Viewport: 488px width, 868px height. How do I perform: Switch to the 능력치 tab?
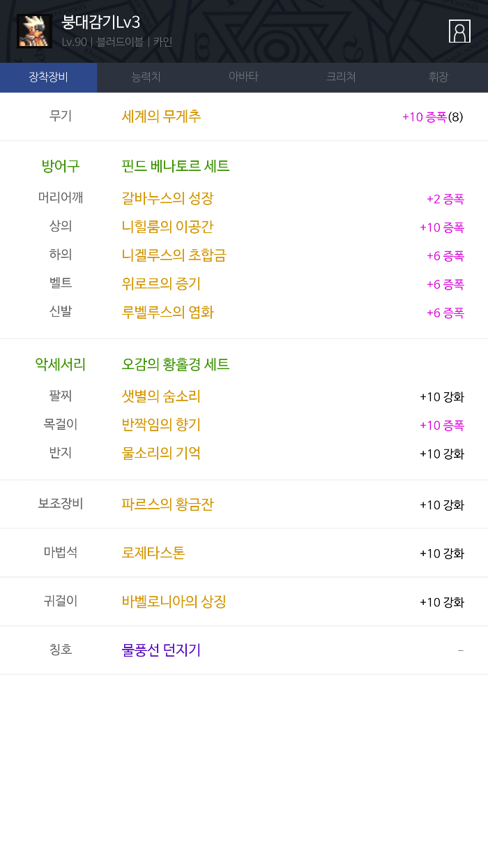tap(146, 77)
